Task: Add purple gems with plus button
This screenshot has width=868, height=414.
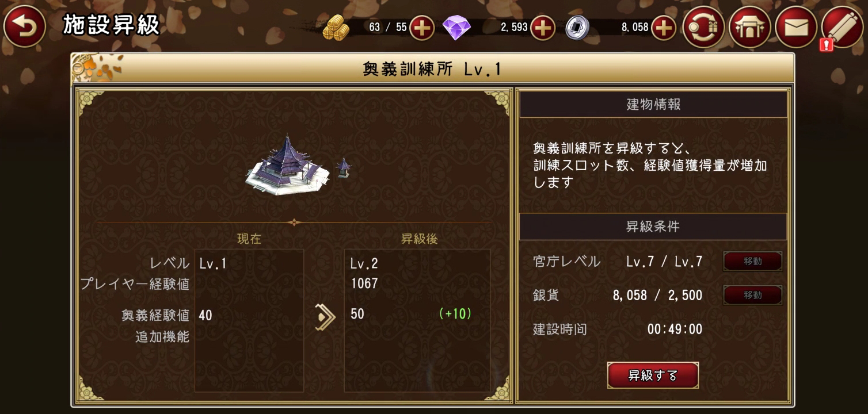Action: 542,27
